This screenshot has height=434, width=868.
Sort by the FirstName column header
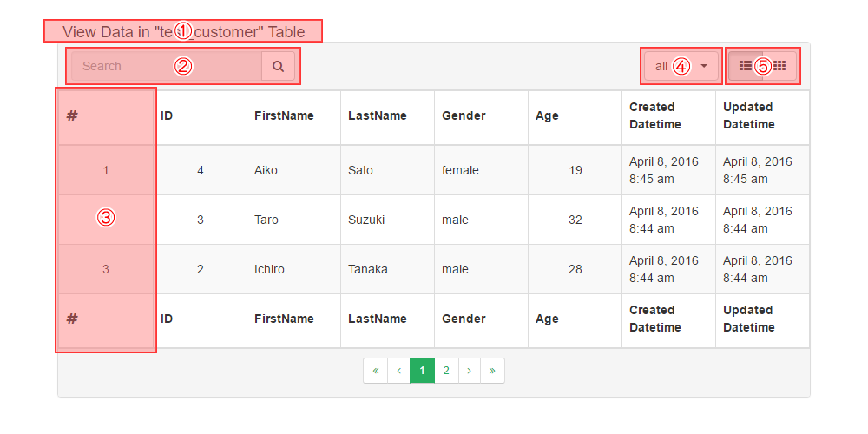pyautogui.click(x=284, y=116)
